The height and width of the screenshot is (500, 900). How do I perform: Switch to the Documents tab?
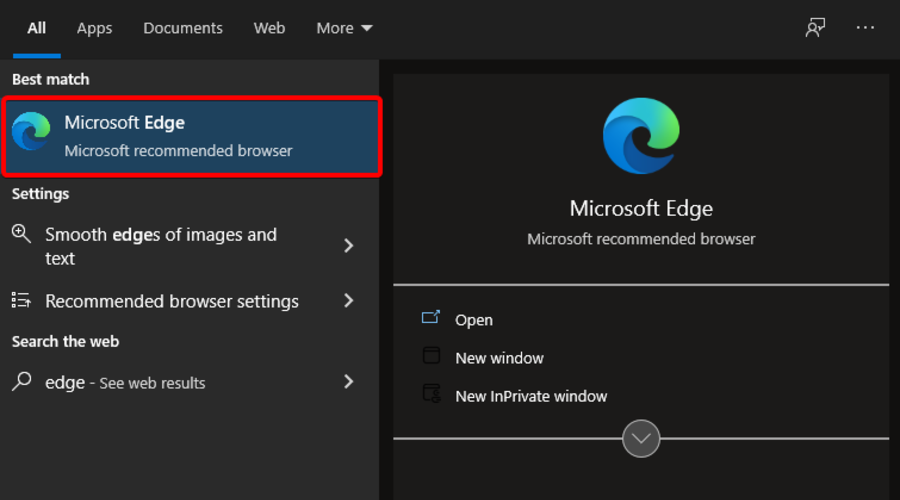pos(182,28)
